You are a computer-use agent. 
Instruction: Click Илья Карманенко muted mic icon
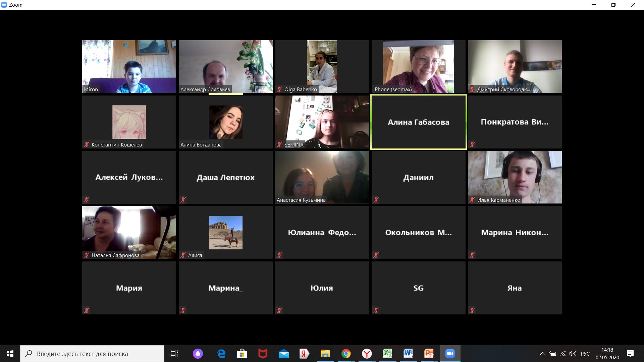click(x=472, y=200)
